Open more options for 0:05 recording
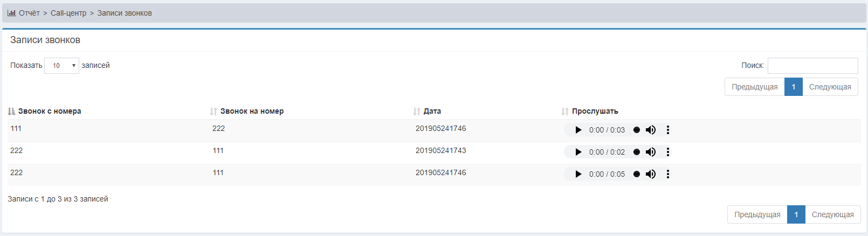 tap(668, 174)
